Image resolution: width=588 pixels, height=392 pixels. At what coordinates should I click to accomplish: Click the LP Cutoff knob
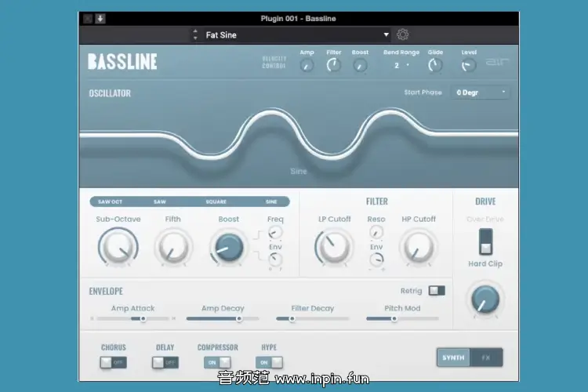[x=334, y=248]
